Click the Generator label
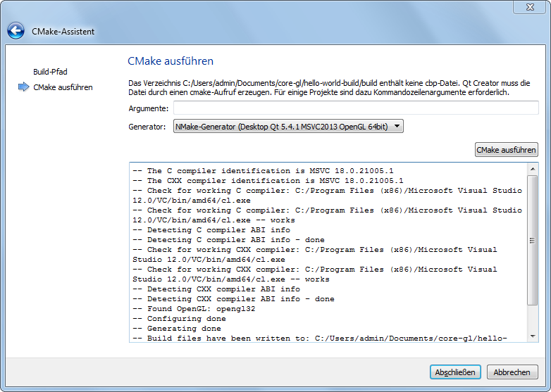551x392 pixels. (147, 127)
